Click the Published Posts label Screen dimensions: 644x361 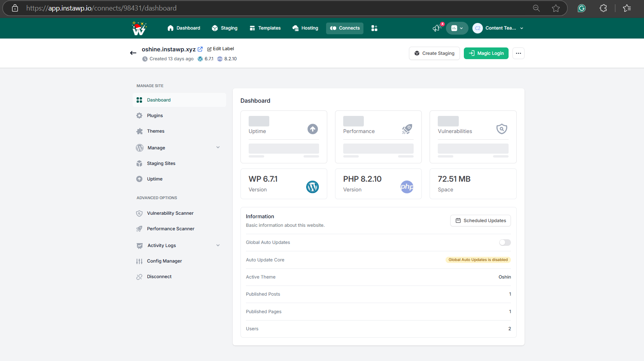pos(263,294)
